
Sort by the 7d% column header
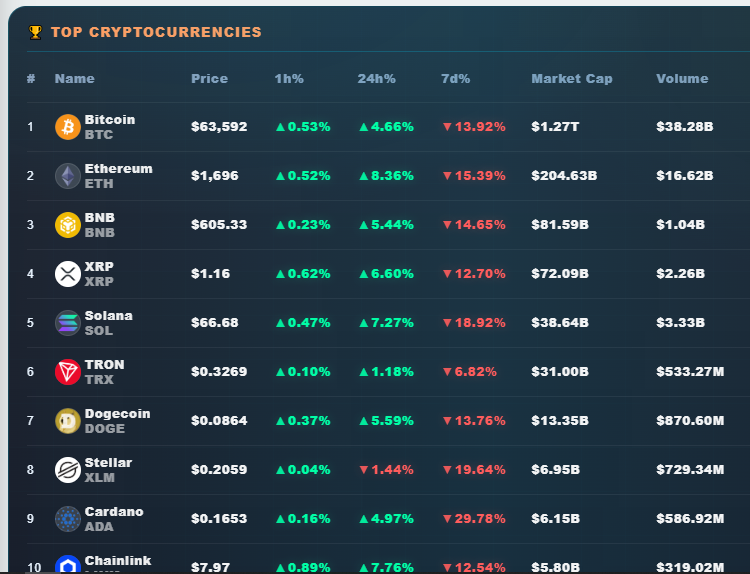coord(455,78)
